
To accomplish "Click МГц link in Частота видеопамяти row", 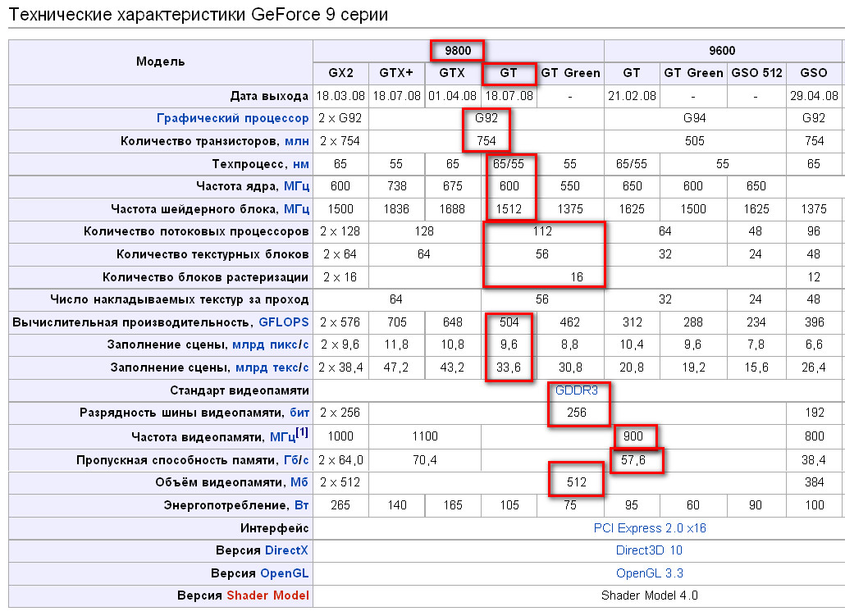I will 283,437.
